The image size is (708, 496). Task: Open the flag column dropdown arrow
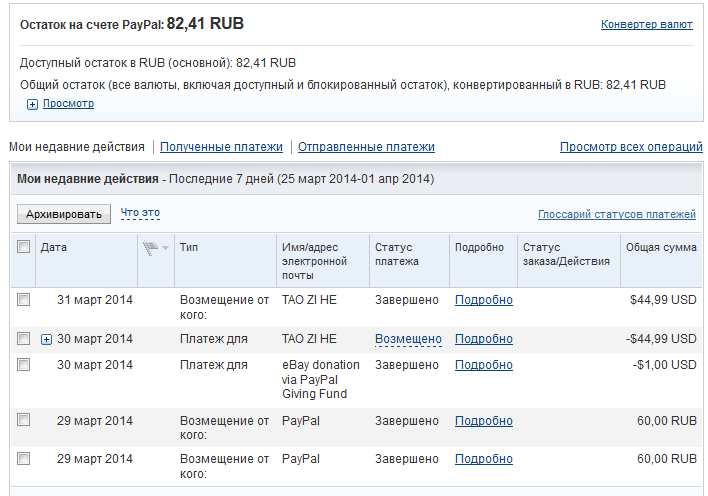click(x=166, y=248)
